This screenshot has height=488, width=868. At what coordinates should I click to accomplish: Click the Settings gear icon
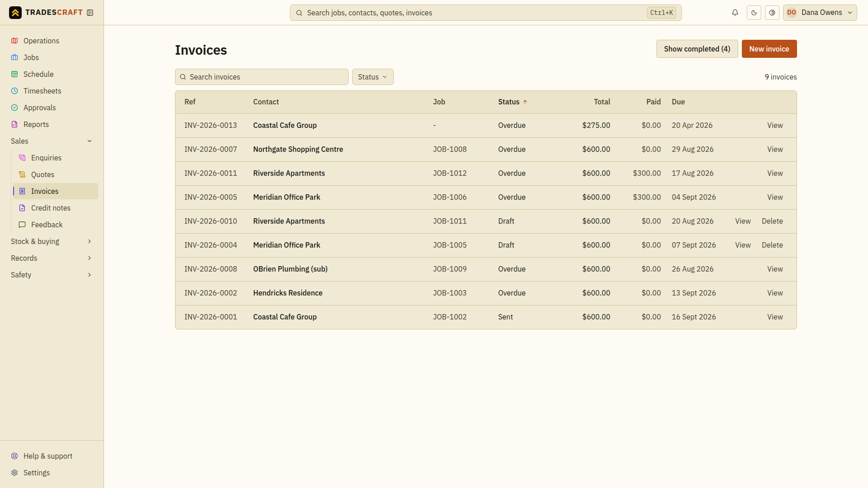pos(14,473)
